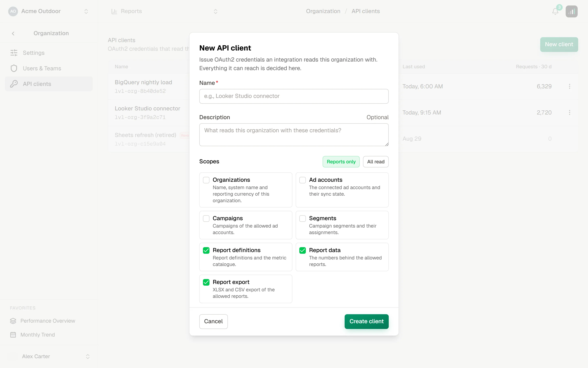Click the Name column header in table
Screen dimensions: 588x368
click(121, 66)
